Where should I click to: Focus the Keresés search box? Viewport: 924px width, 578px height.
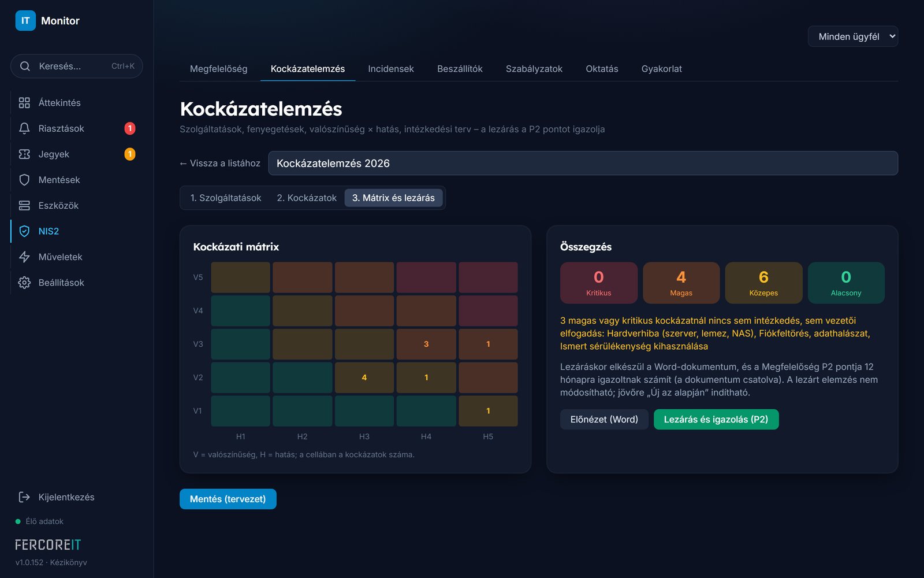tap(77, 66)
